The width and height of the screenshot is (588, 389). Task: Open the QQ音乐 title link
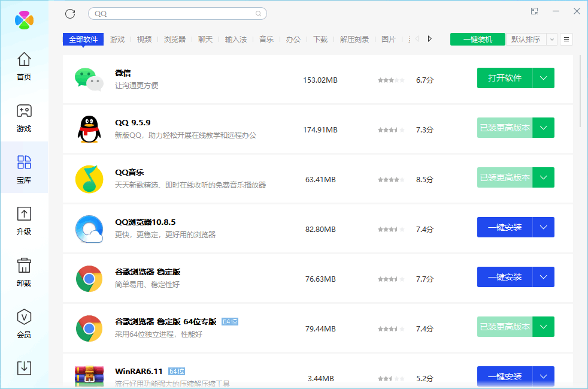pos(129,173)
